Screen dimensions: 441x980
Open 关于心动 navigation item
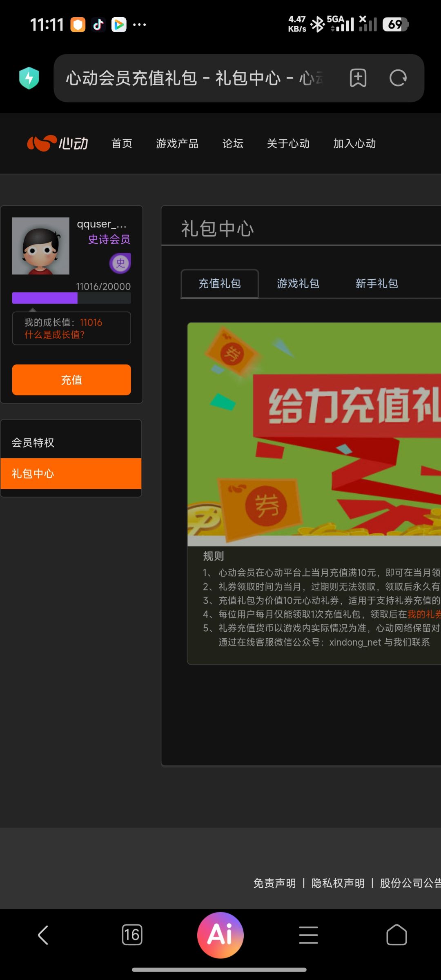[288, 144]
